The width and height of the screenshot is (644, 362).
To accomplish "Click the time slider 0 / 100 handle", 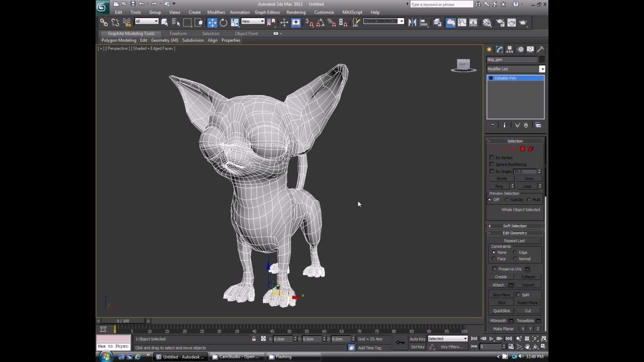I will pyautogui.click(x=123, y=321).
